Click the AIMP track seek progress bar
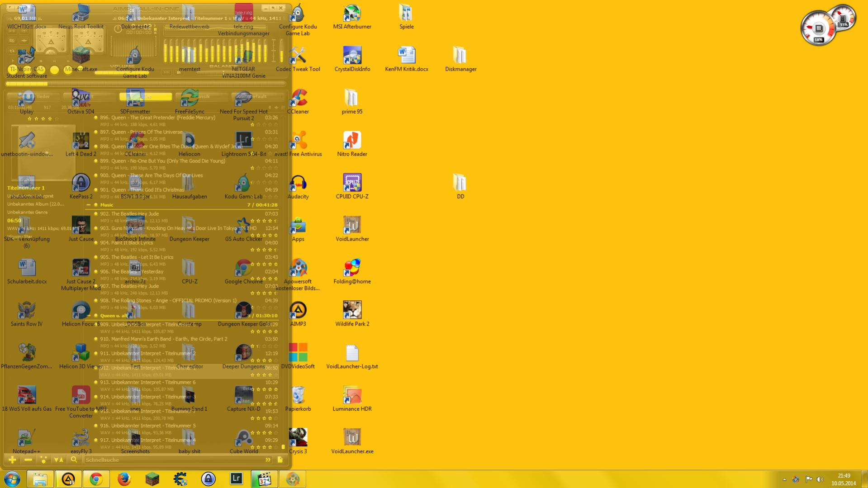The height and width of the screenshot is (488, 868). 146,84
